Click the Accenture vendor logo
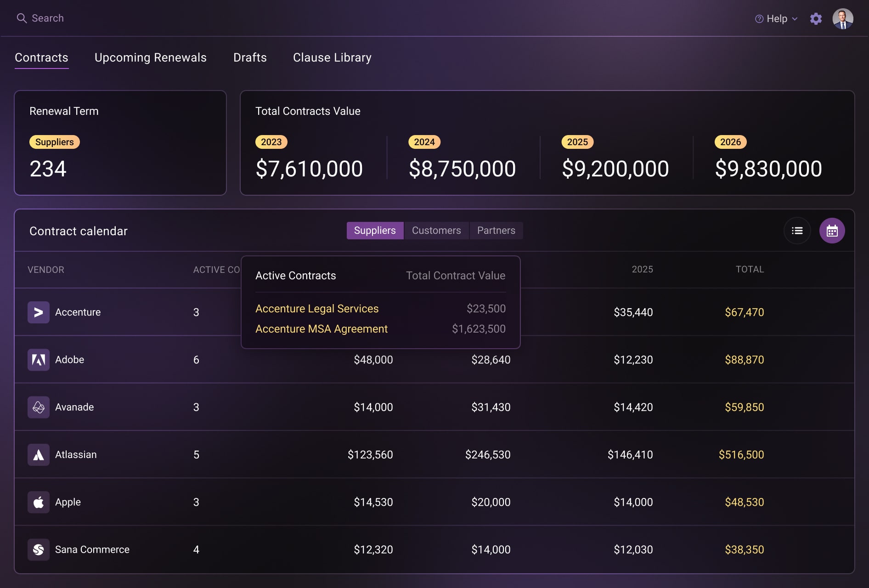 (39, 312)
